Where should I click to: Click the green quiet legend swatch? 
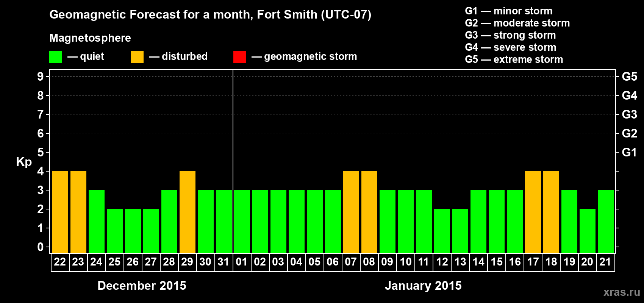coord(55,57)
